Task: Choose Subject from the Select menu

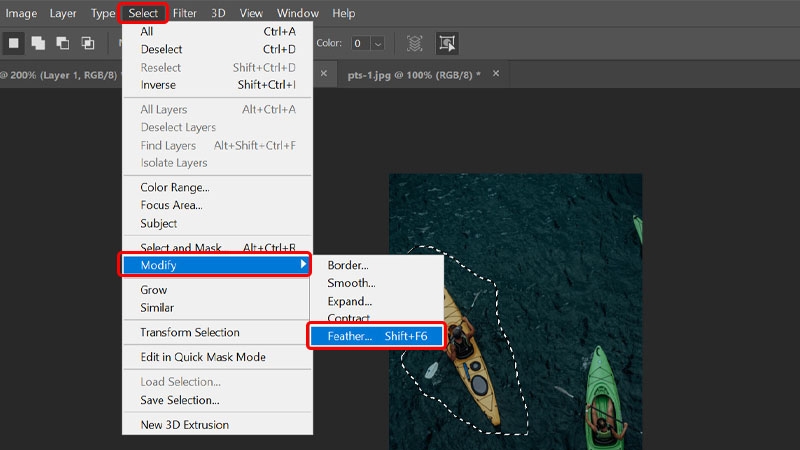Action: tap(217, 223)
